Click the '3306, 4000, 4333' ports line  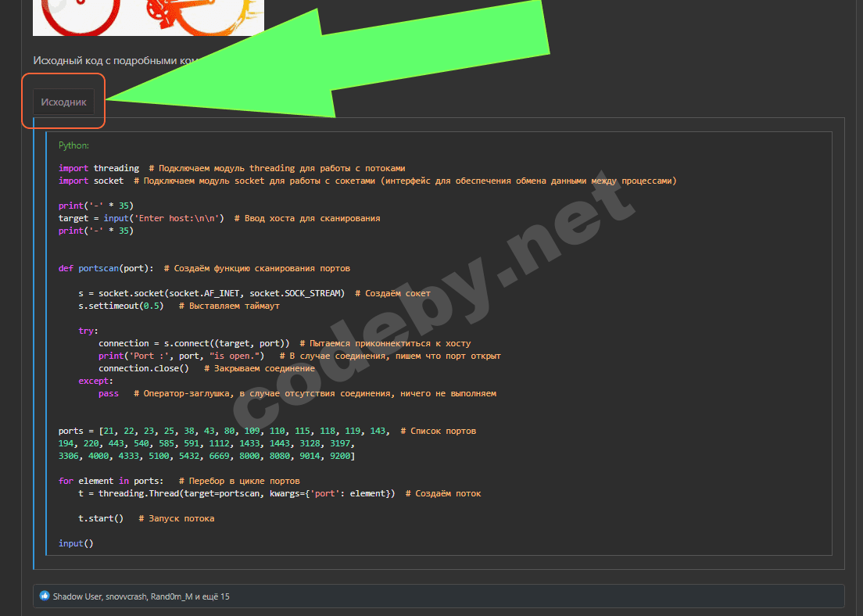point(206,457)
